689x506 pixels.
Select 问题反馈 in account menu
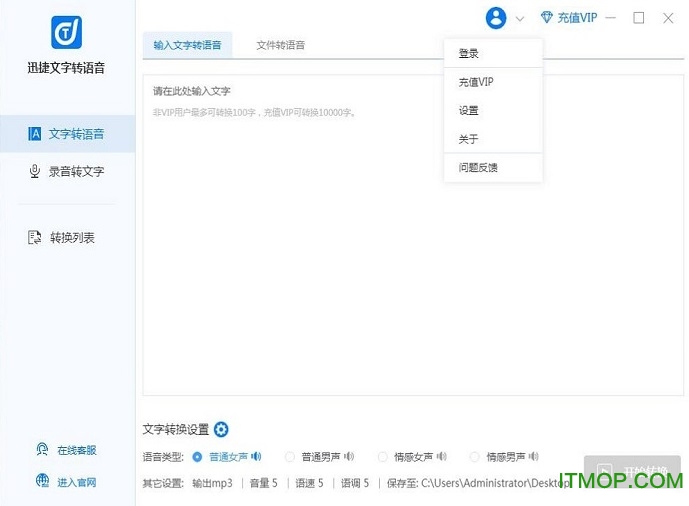coord(493,167)
